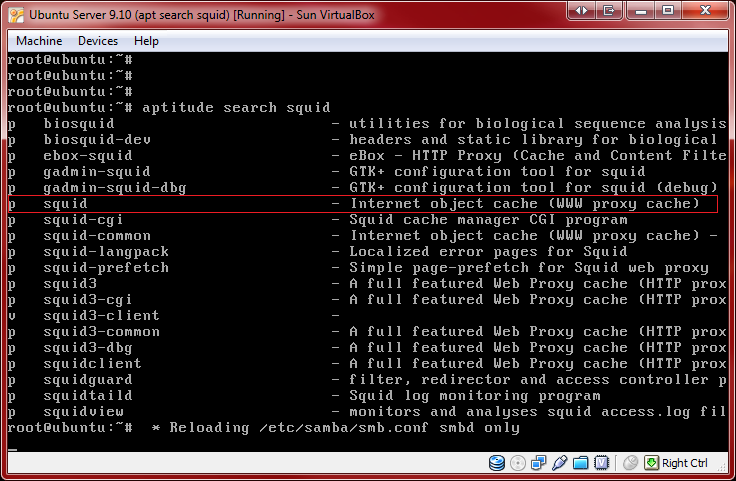The image size is (736, 481).
Task: Click the 'gadmin-squid' package name
Action: 97,171
